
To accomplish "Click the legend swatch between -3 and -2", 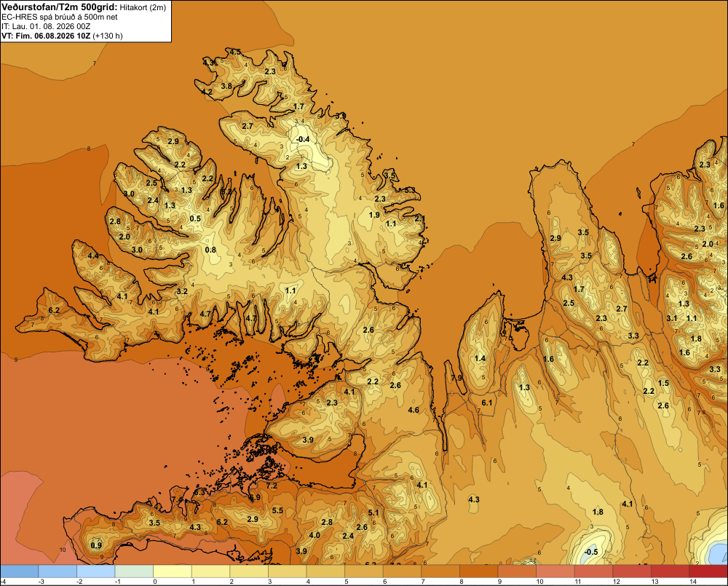I will (x=58, y=571).
